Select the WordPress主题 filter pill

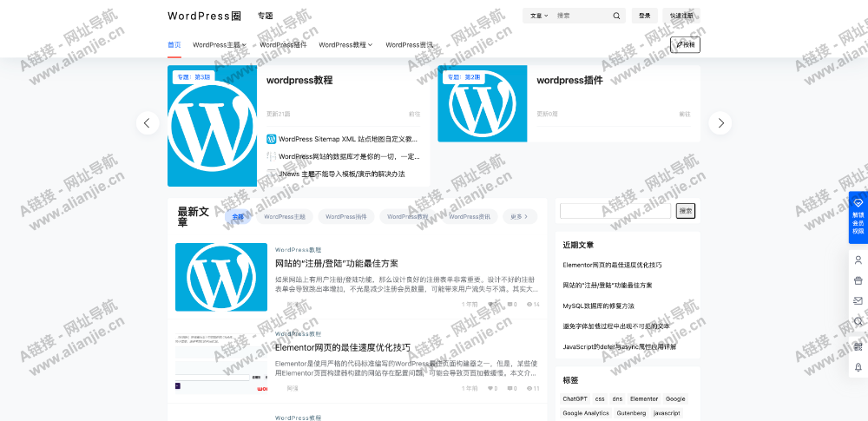click(x=285, y=217)
